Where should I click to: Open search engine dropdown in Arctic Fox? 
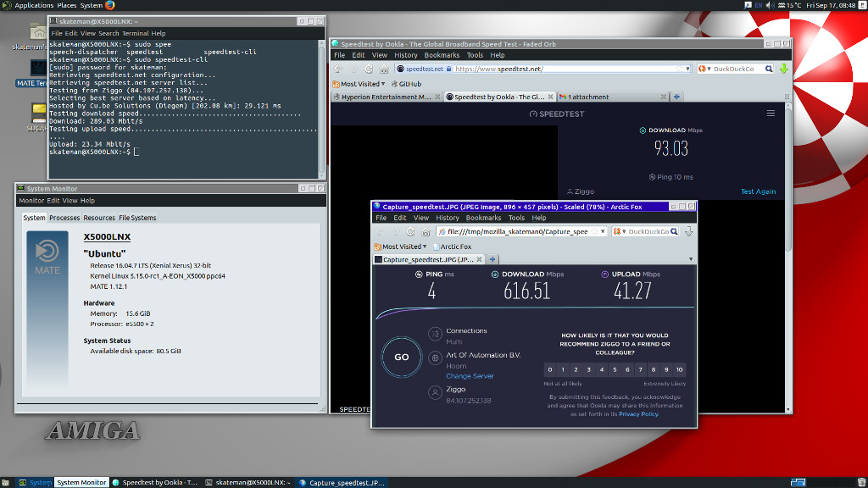620,231
